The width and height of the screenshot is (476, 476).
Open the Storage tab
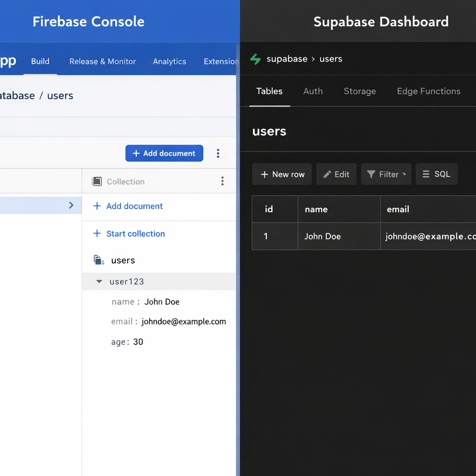[x=359, y=92]
